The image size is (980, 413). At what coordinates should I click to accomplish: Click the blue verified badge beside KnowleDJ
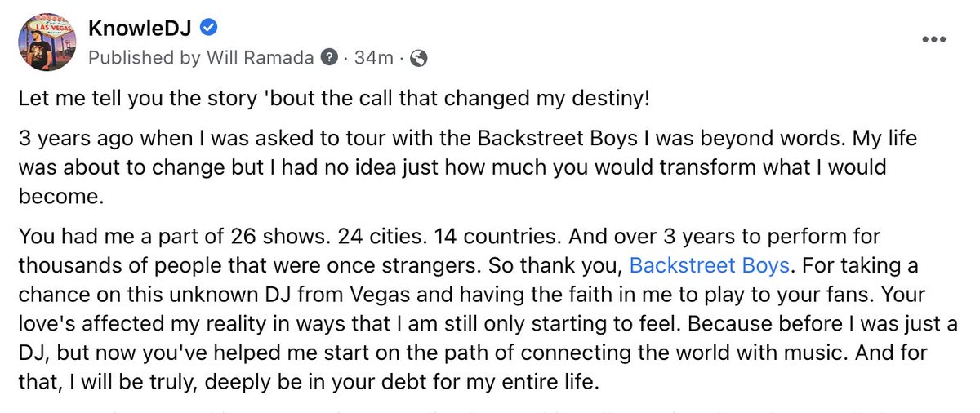coord(208,29)
